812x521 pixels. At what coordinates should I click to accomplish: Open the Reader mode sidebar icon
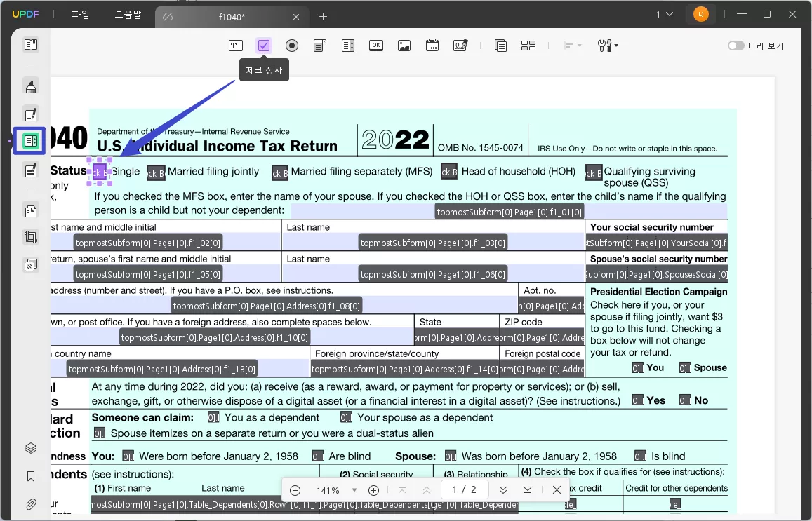pyautogui.click(x=31, y=44)
